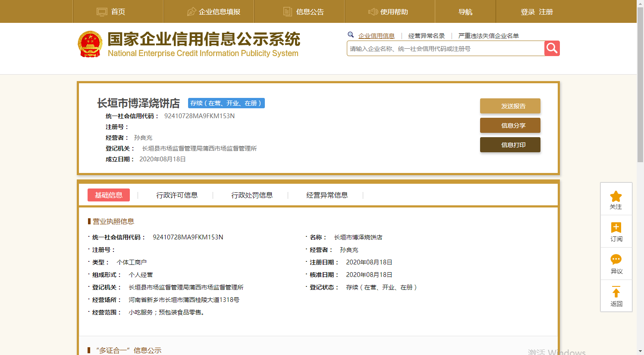Click the document icon beside 信息公告
The image size is (644, 355).
[287, 12]
